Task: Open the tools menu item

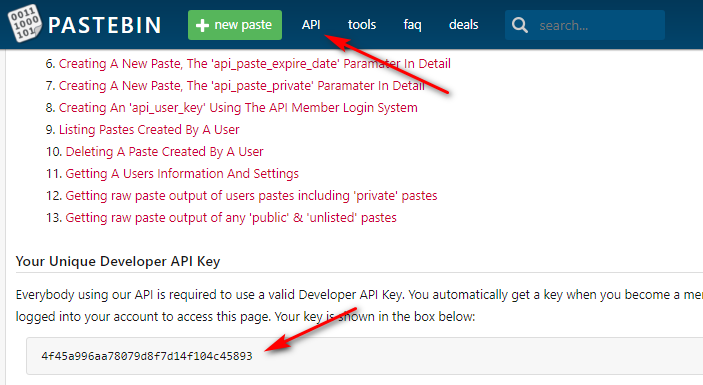Action: [x=362, y=25]
